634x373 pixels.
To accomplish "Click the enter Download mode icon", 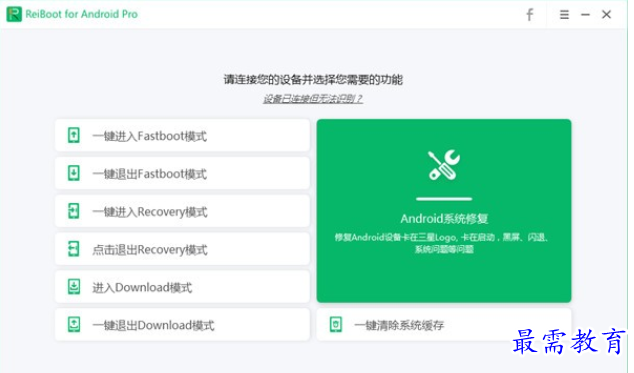I will click(74, 287).
